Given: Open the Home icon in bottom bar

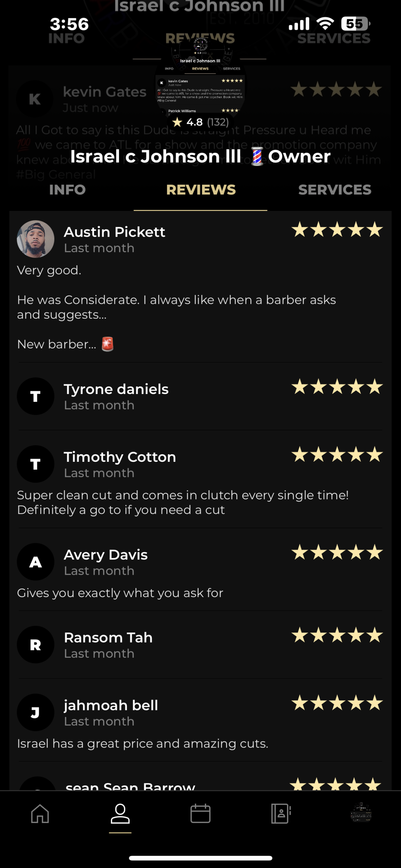Looking at the screenshot, I should click(x=40, y=814).
